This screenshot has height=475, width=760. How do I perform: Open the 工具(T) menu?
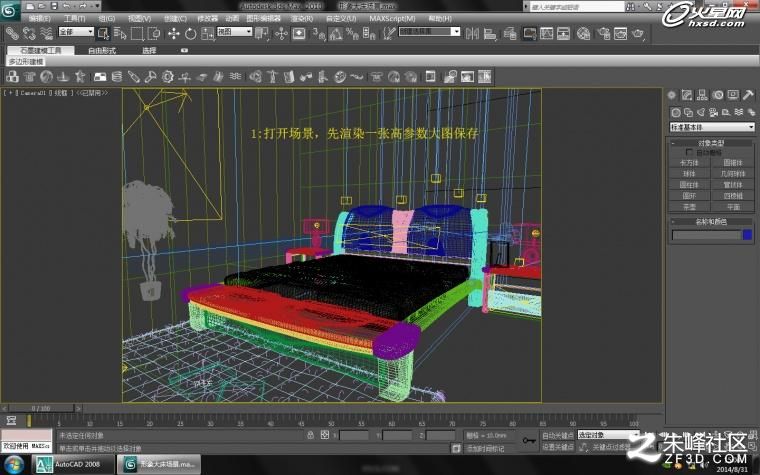[74, 18]
